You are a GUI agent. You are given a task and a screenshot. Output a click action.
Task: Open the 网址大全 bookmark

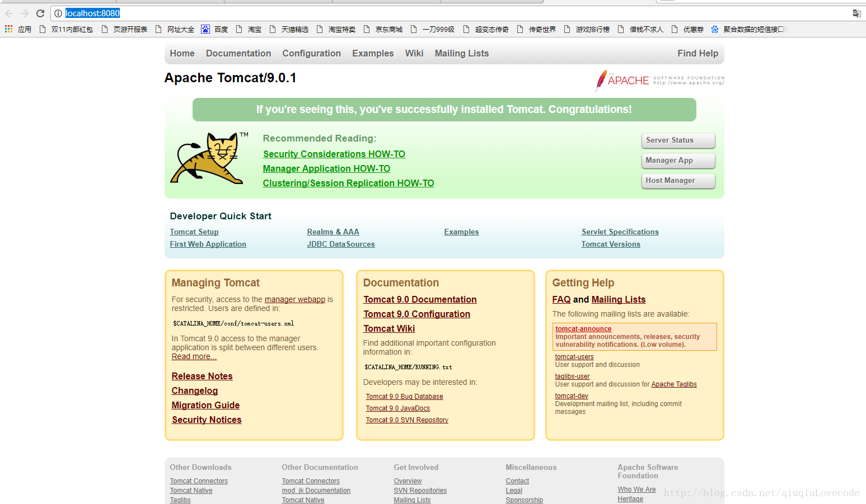[175, 29]
